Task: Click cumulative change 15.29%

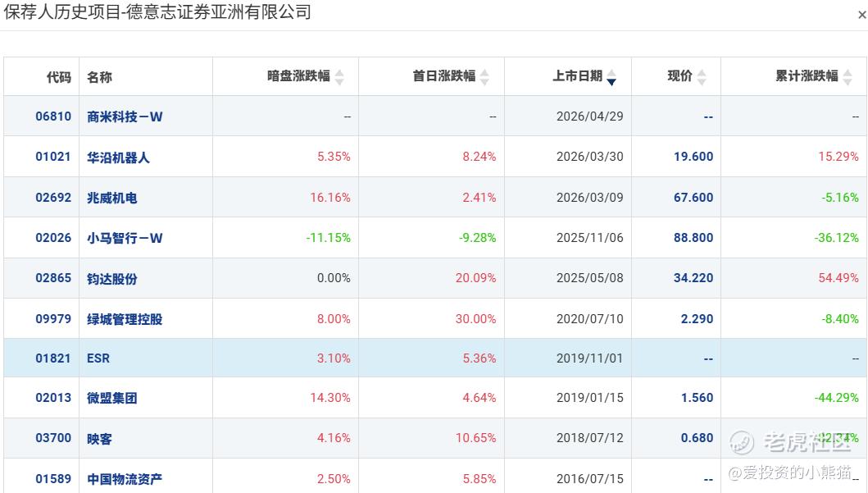Action: coord(838,157)
